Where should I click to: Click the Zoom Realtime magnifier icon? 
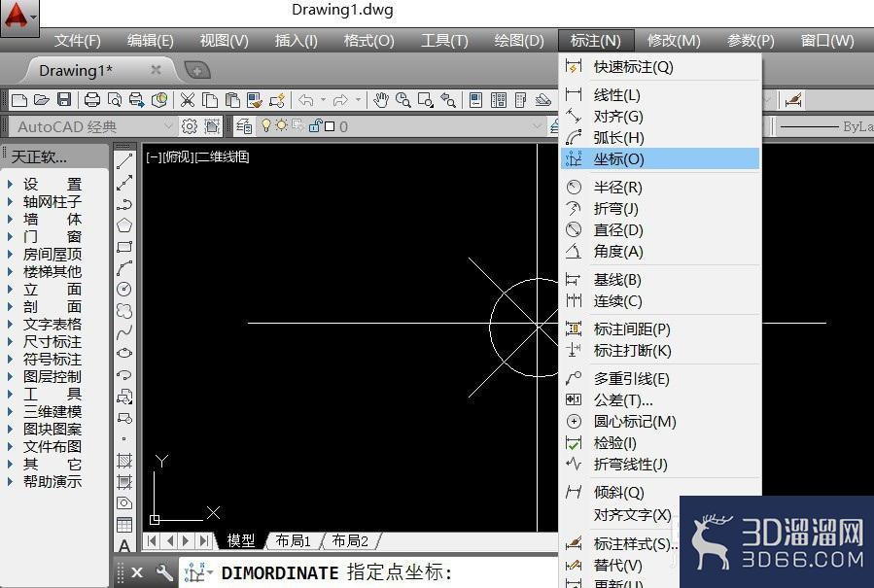coord(403,100)
